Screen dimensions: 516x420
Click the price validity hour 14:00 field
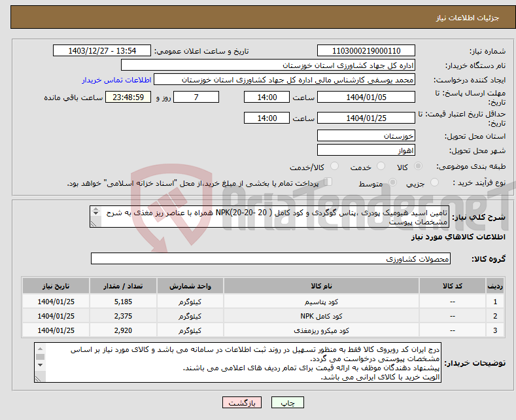pyautogui.click(x=267, y=118)
